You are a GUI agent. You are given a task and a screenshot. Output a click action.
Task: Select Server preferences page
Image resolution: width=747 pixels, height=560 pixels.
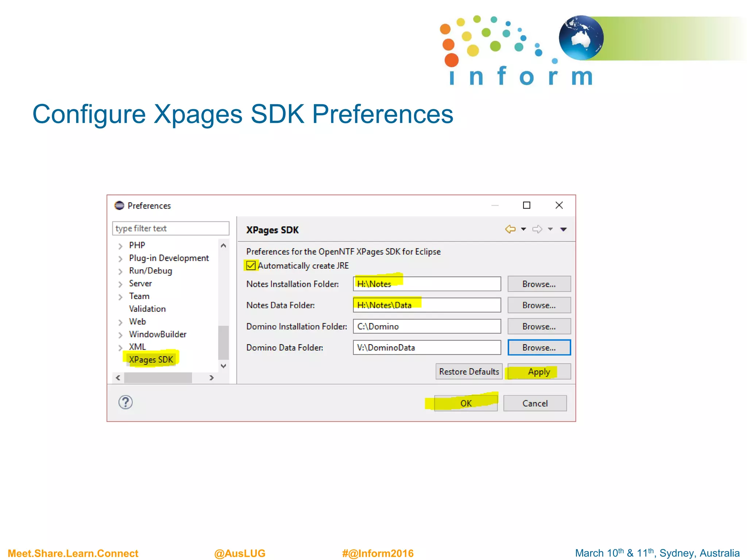pyautogui.click(x=140, y=283)
